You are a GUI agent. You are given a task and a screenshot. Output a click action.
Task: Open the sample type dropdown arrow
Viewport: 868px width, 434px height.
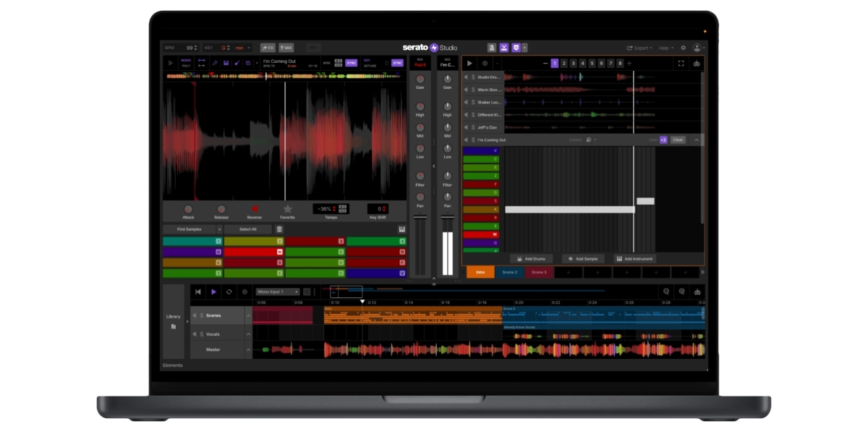[257, 63]
